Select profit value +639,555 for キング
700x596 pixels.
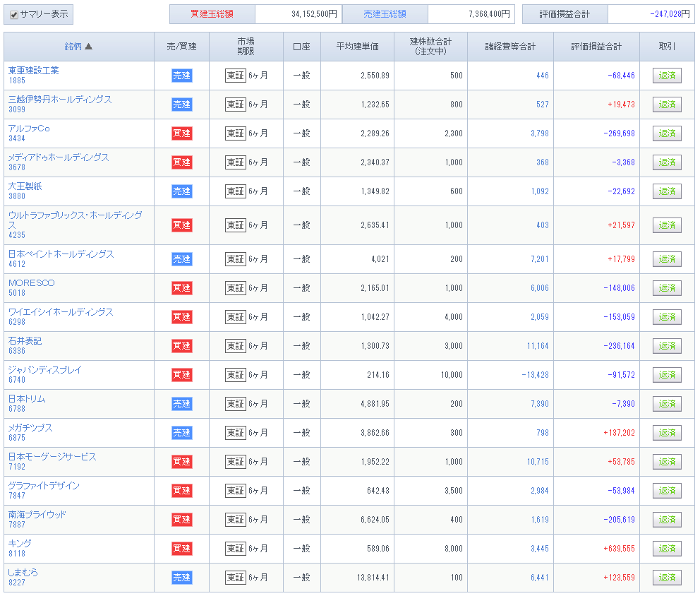(619, 549)
